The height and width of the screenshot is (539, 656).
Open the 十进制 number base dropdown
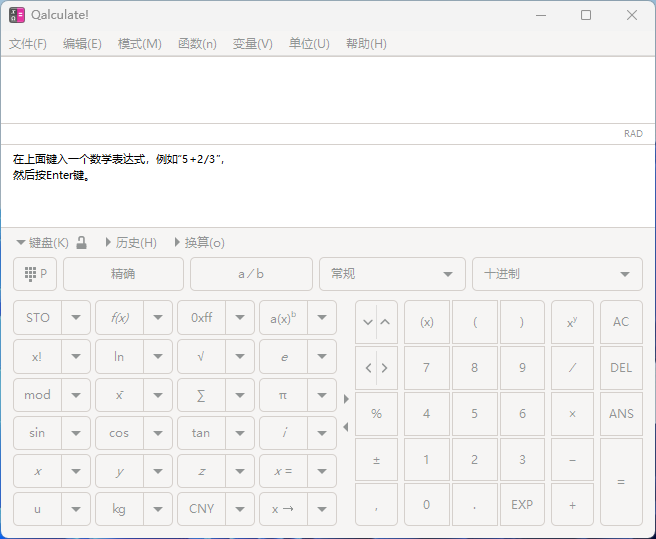point(557,274)
